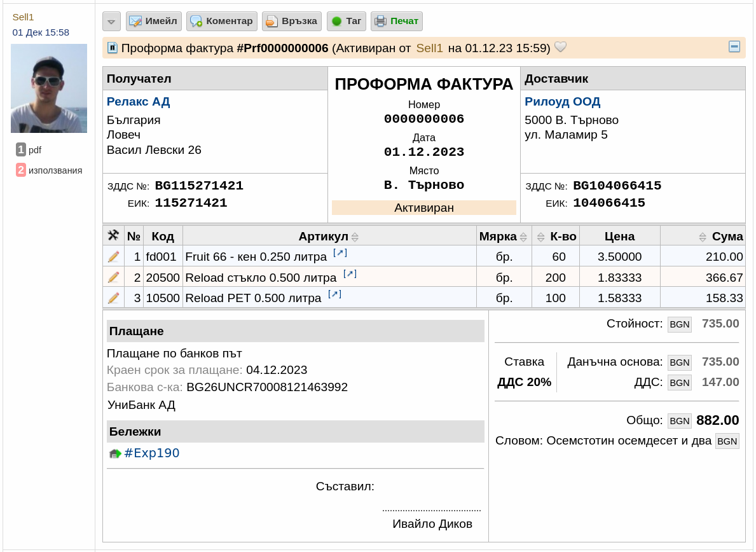Toggle the heart favorite on the proforma
Image resolution: width=756 pixels, height=552 pixels.
[x=560, y=47]
